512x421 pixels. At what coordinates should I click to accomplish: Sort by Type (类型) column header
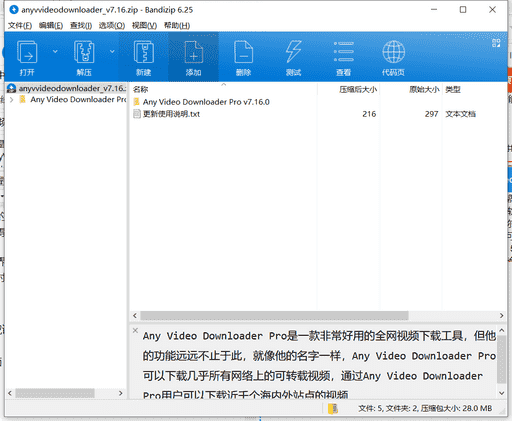click(453, 89)
